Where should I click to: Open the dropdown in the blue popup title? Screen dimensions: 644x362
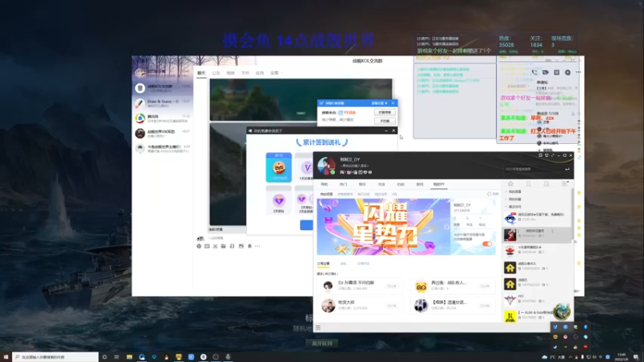click(379, 104)
